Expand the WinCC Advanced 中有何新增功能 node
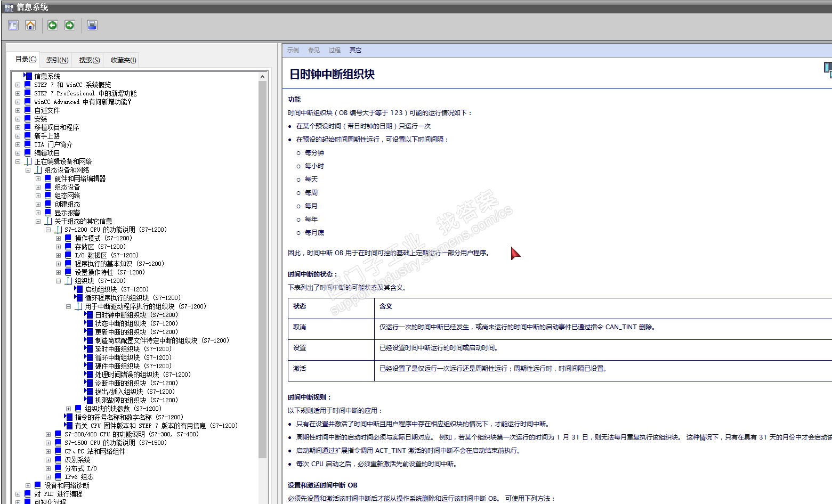The image size is (832, 504). pyautogui.click(x=18, y=102)
